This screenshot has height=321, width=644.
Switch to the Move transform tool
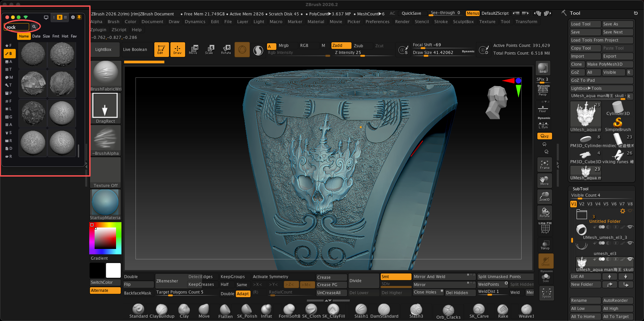click(193, 50)
